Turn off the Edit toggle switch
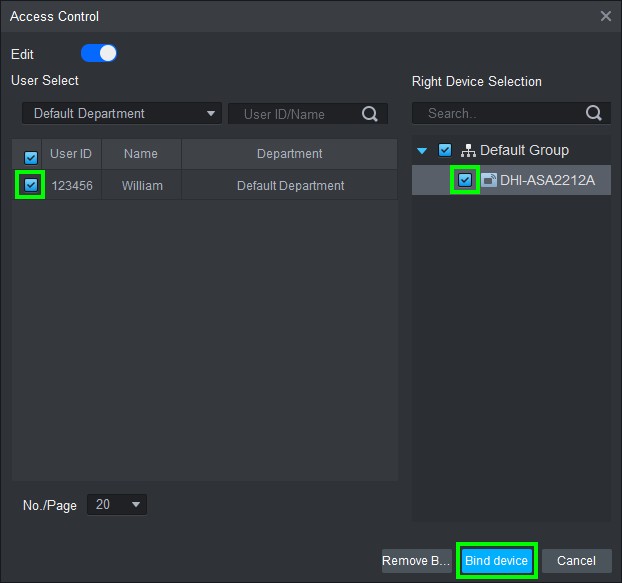This screenshot has width=622, height=583. (x=99, y=53)
